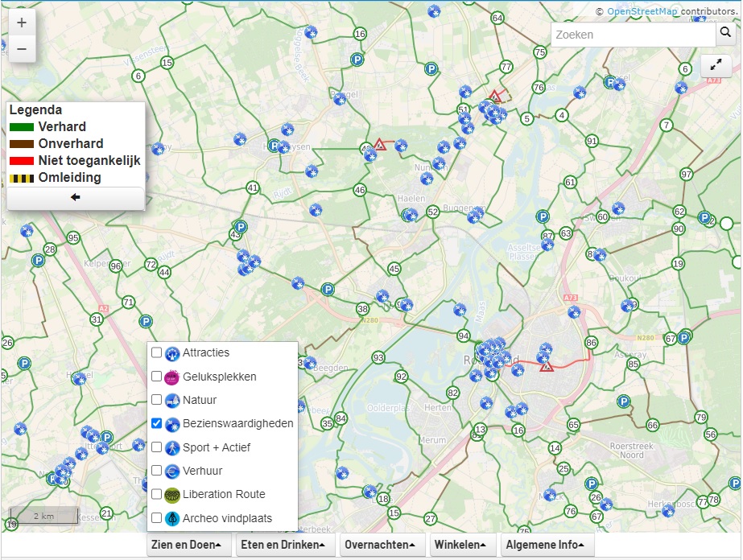Screen dimensions: 743x560
Task: Open the Zien en Doen dropdown
Action: pos(187,545)
